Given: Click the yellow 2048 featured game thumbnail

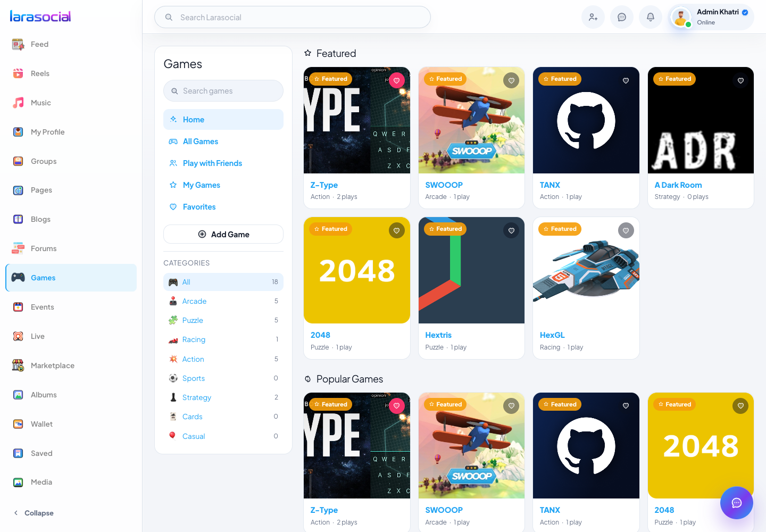Looking at the screenshot, I should tap(357, 270).
